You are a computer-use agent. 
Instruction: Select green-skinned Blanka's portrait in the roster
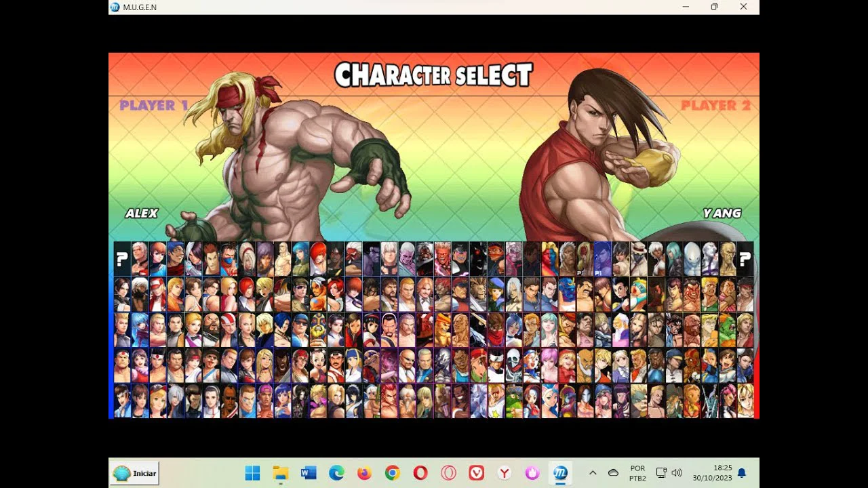pos(727,330)
